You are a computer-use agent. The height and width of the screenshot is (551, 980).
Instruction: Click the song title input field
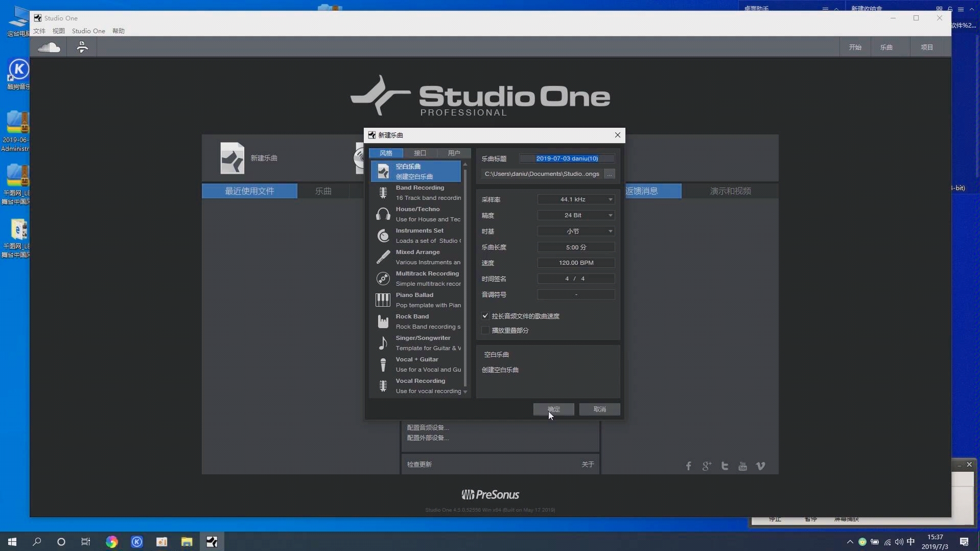(567, 158)
